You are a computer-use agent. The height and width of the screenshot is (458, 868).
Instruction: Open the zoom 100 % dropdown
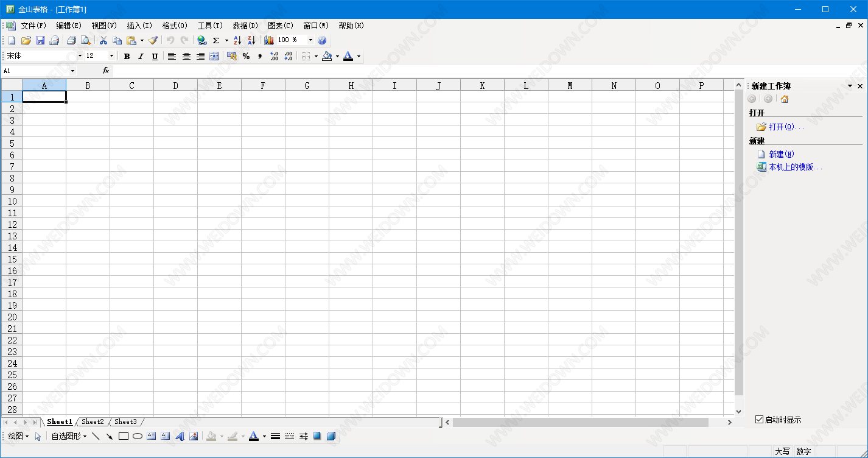pos(310,40)
